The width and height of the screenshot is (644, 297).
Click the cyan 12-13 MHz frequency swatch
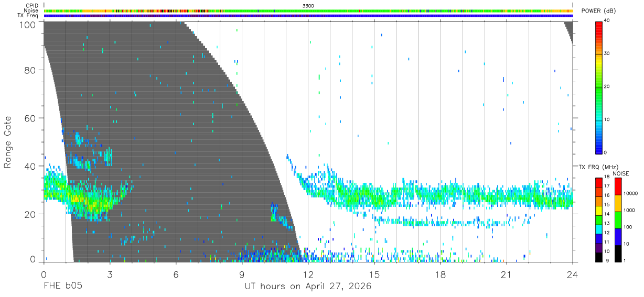tap(599, 228)
